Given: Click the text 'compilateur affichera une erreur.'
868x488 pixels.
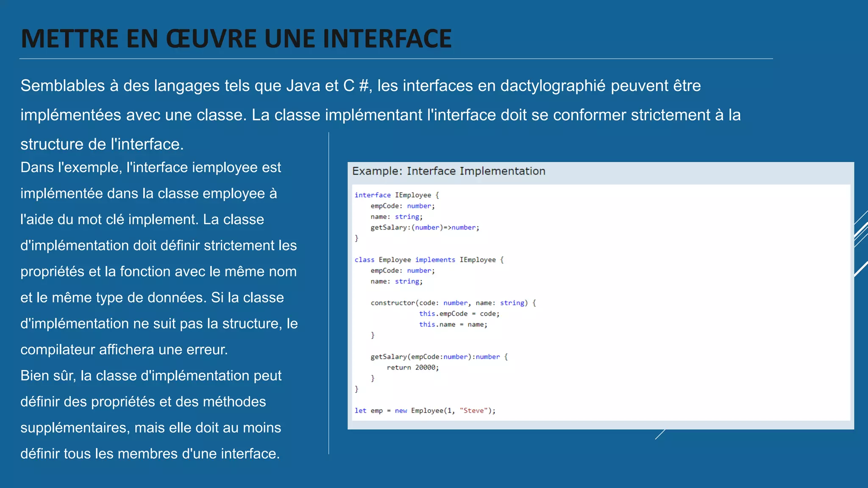Looking at the screenshot, I should 124,349.
